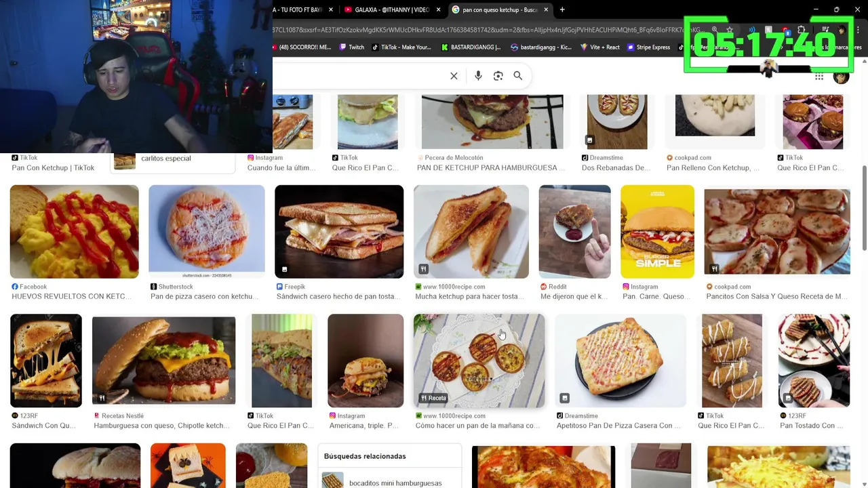The width and height of the screenshot is (868, 488).
Task: Open Google Lens image search icon
Action: point(498,76)
